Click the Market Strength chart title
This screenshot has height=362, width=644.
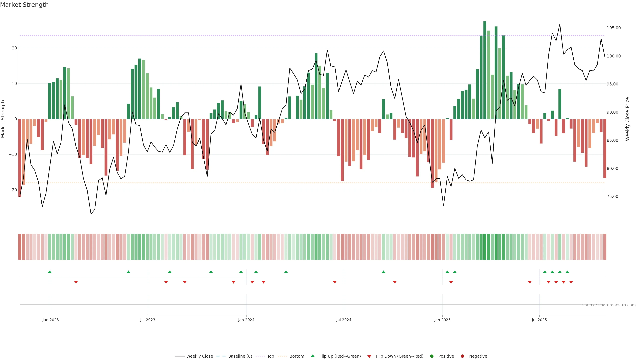click(24, 5)
